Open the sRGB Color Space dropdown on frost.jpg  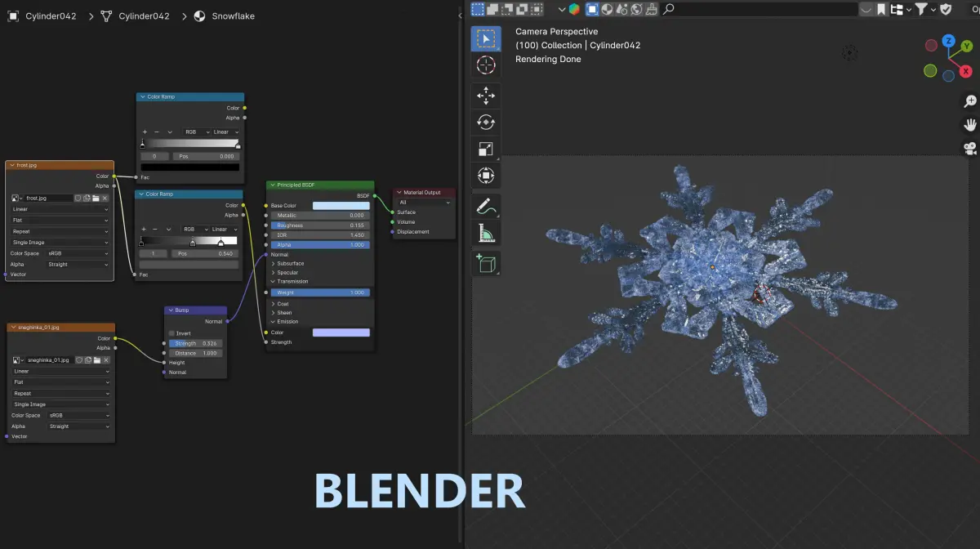(78, 253)
